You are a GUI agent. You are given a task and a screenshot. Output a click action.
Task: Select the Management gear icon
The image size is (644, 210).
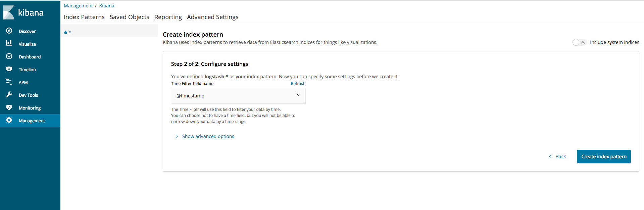tap(9, 120)
